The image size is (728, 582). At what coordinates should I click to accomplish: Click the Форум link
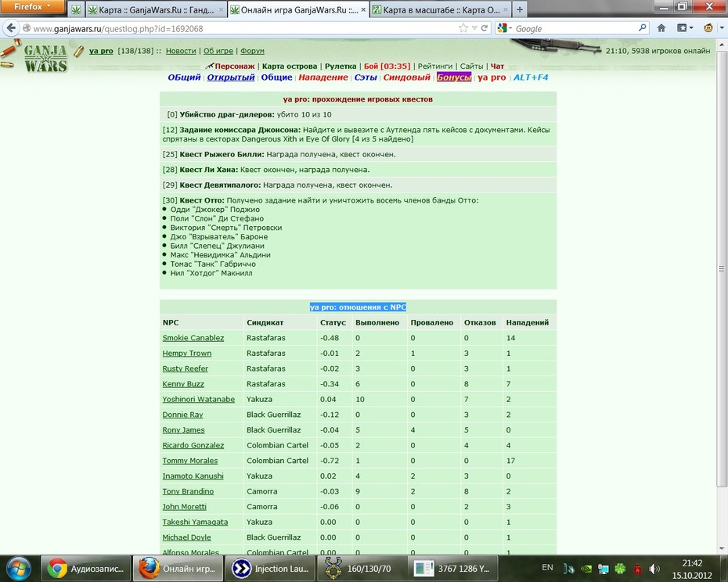tap(252, 51)
